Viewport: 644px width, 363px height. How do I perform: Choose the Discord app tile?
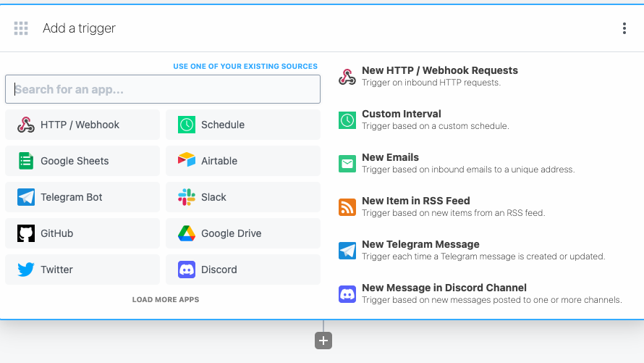[x=243, y=270]
